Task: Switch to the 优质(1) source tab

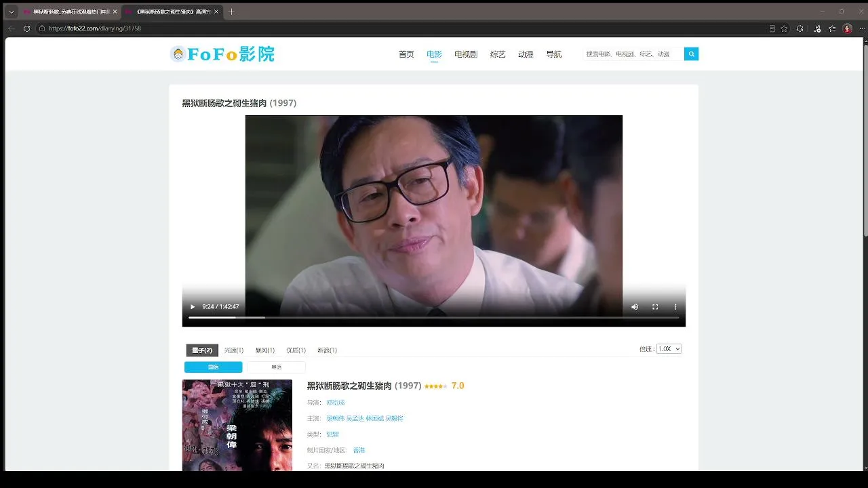Action: (x=296, y=350)
